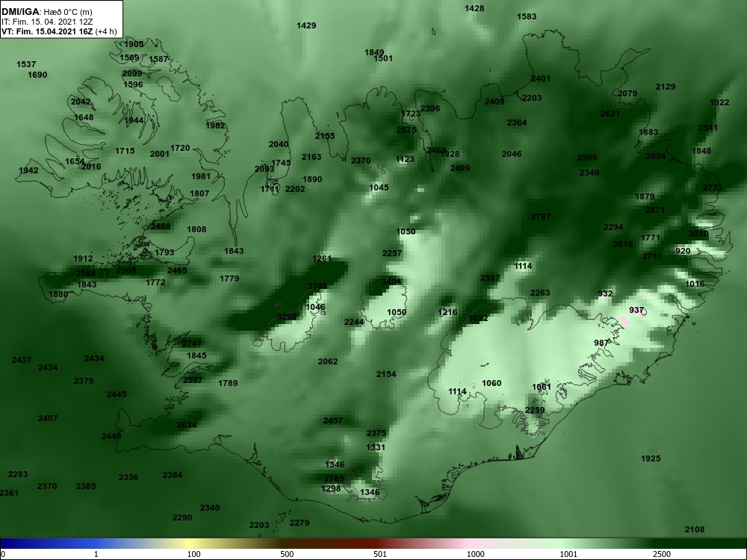
Task: Select the map value 2154
Action: click(386, 374)
